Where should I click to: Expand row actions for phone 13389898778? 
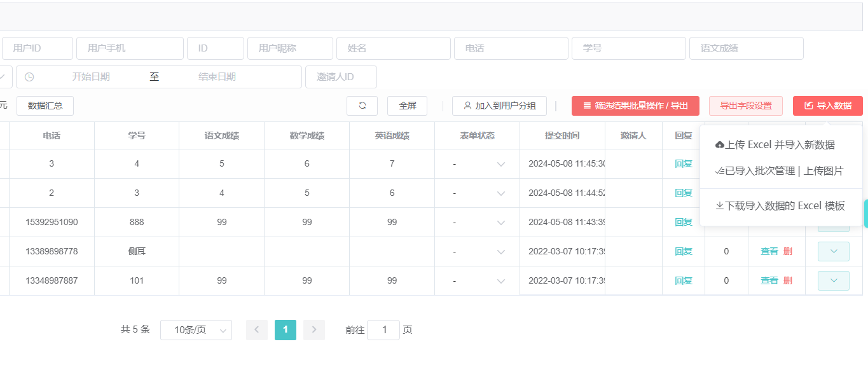click(x=833, y=251)
